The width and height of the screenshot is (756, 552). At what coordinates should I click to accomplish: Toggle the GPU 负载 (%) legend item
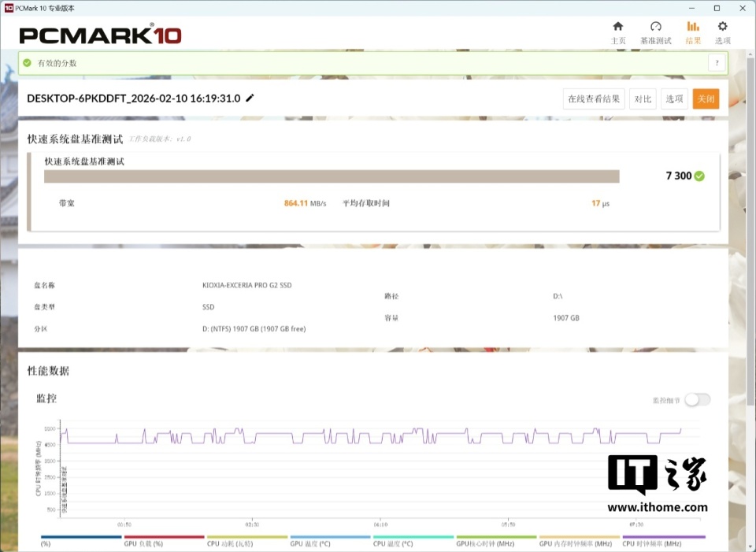coord(164,540)
